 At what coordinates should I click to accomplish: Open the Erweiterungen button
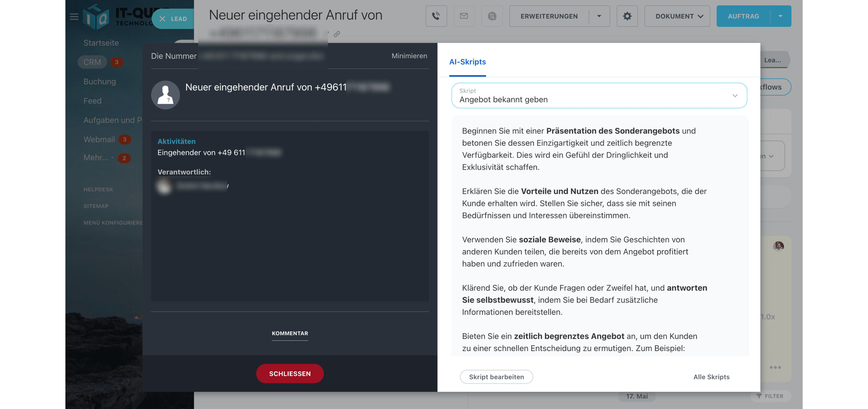549,16
